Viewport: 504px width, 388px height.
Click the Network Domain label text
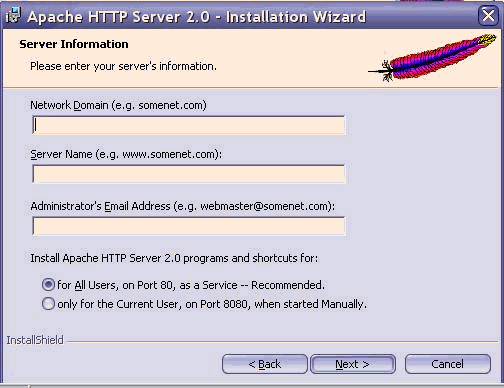(x=118, y=105)
